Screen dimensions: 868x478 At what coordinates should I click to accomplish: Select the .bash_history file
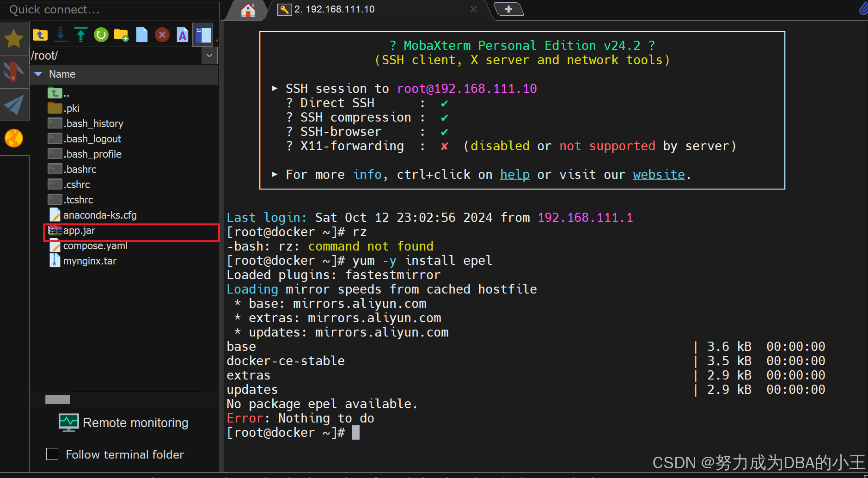coord(86,123)
